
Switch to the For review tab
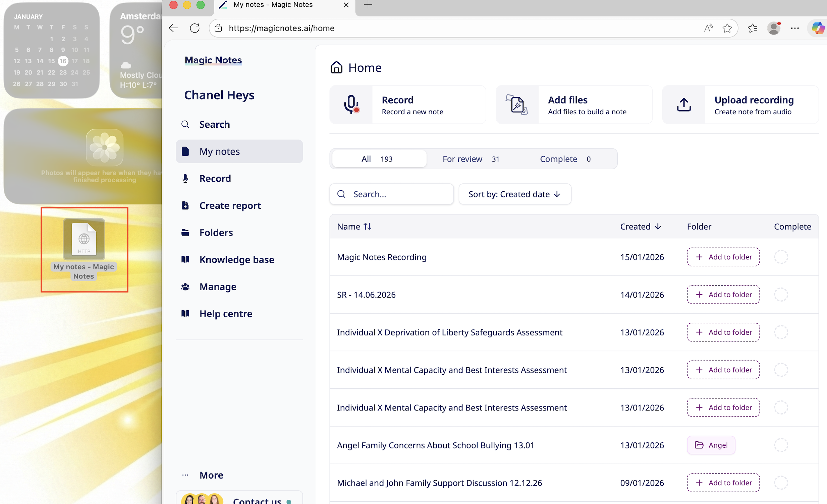point(471,159)
